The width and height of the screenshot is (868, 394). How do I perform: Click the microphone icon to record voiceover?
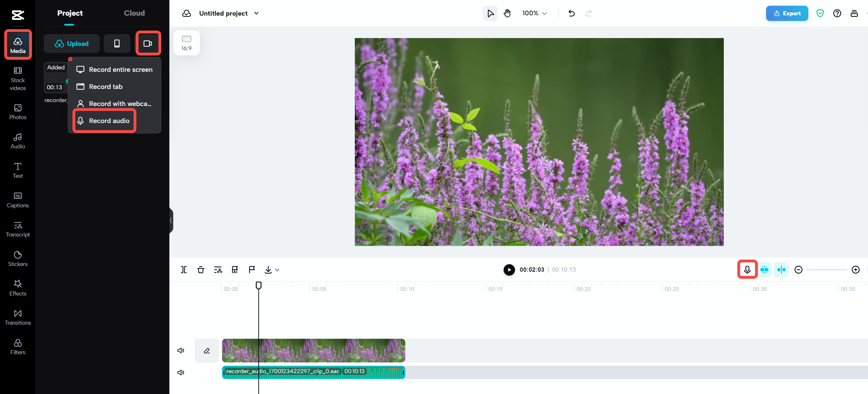click(x=747, y=270)
